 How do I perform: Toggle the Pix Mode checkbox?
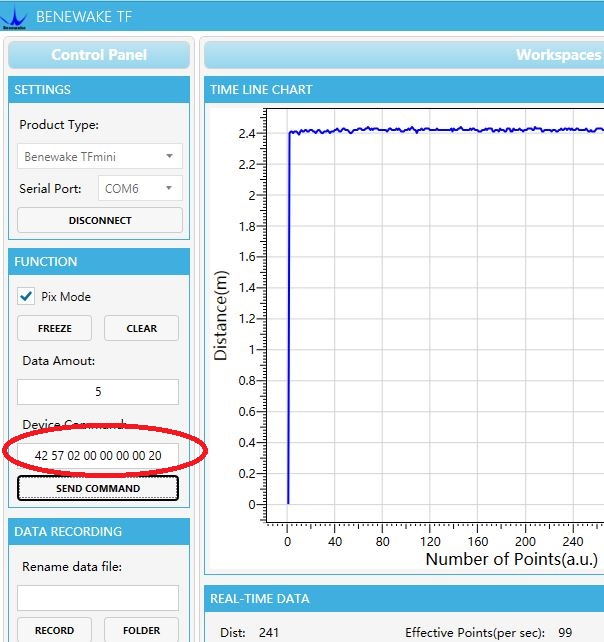tap(26, 296)
